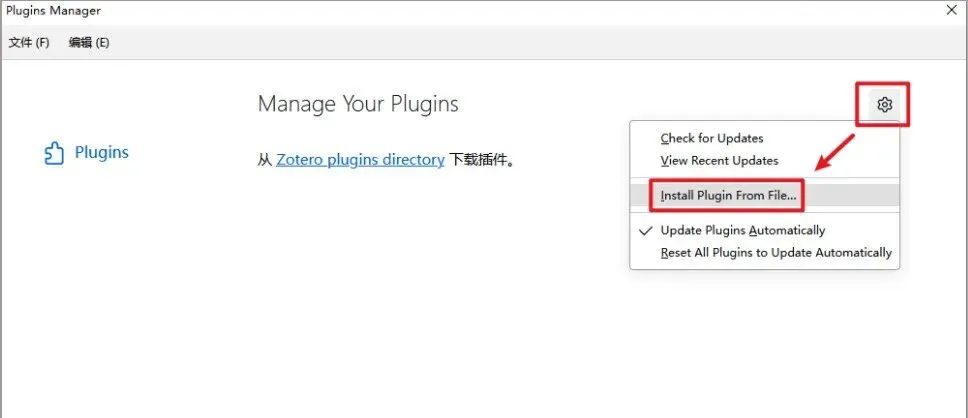Click the Manage Your Plugins heading
This screenshot has height=418, width=968.
tap(358, 104)
